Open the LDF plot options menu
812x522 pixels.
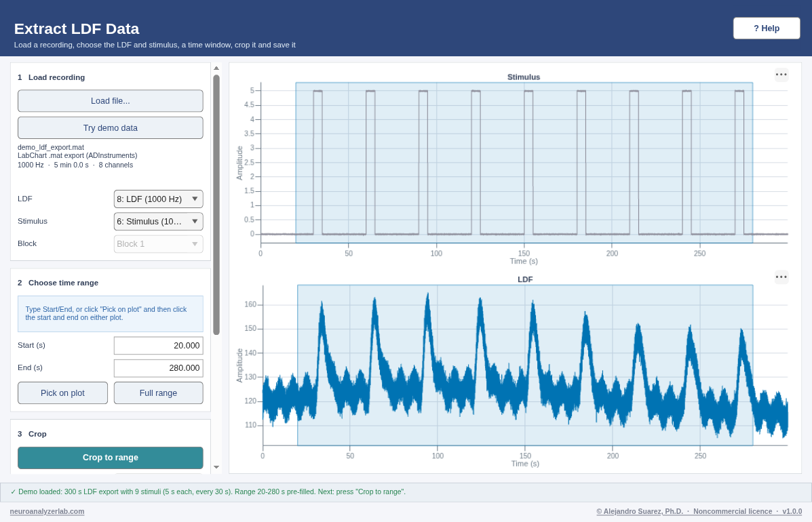(x=781, y=277)
